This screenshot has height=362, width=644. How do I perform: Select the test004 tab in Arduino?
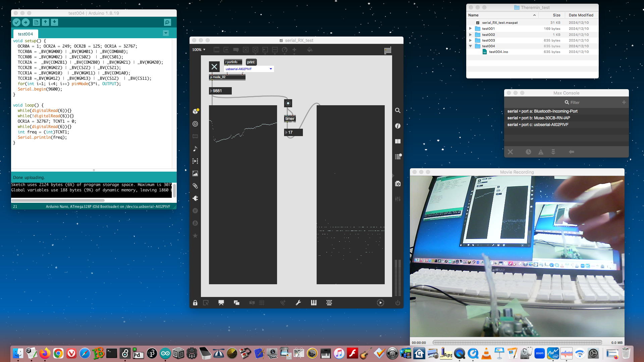25,34
